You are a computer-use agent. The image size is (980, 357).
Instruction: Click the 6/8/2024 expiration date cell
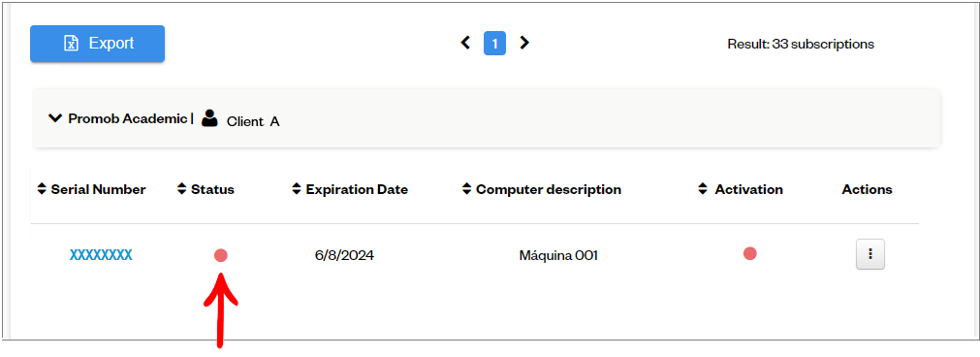344,255
